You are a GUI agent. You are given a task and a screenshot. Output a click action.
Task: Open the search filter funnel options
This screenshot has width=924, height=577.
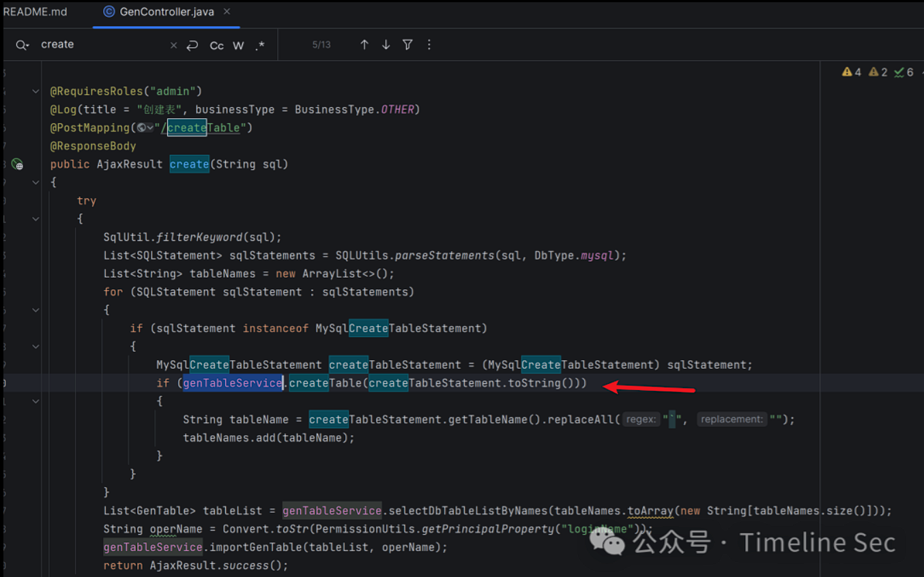pos(407,44)
